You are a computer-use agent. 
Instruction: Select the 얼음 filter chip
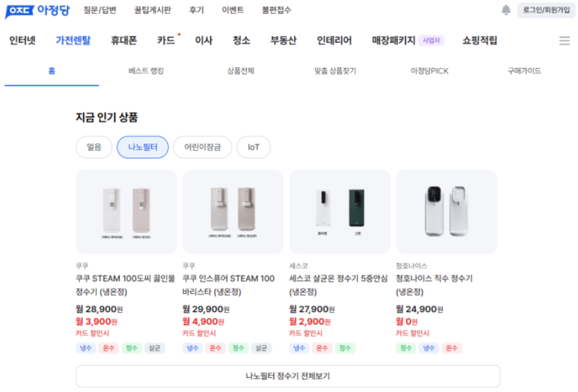[94, 147]
